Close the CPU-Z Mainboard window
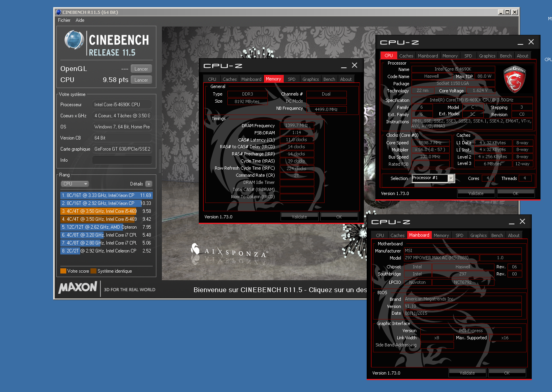The image size is (552, 392). (522, 222)
